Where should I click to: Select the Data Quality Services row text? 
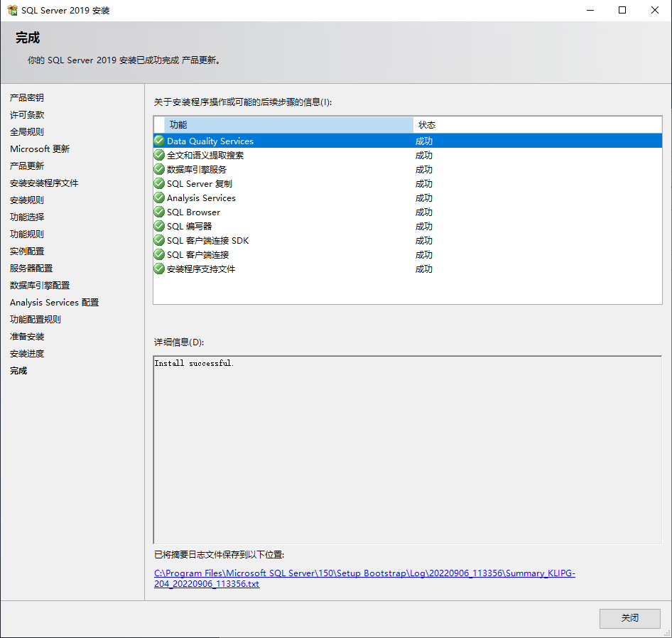(210, 141)
